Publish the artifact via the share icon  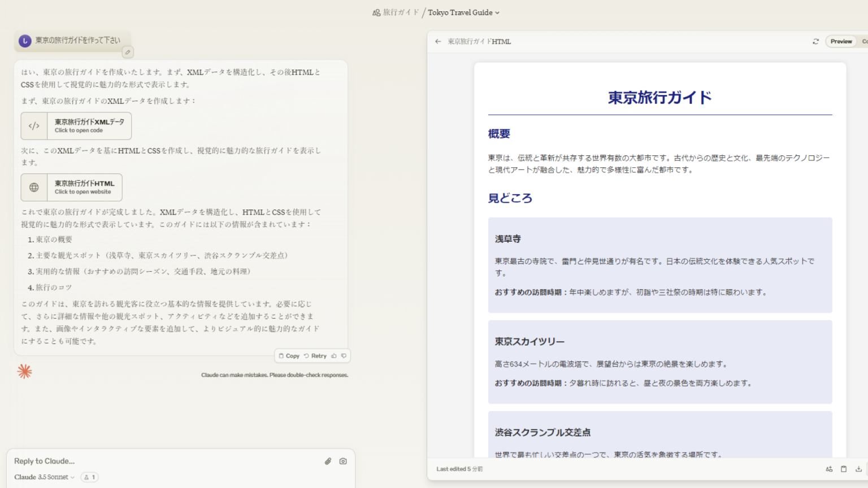[x=829, y=469]
